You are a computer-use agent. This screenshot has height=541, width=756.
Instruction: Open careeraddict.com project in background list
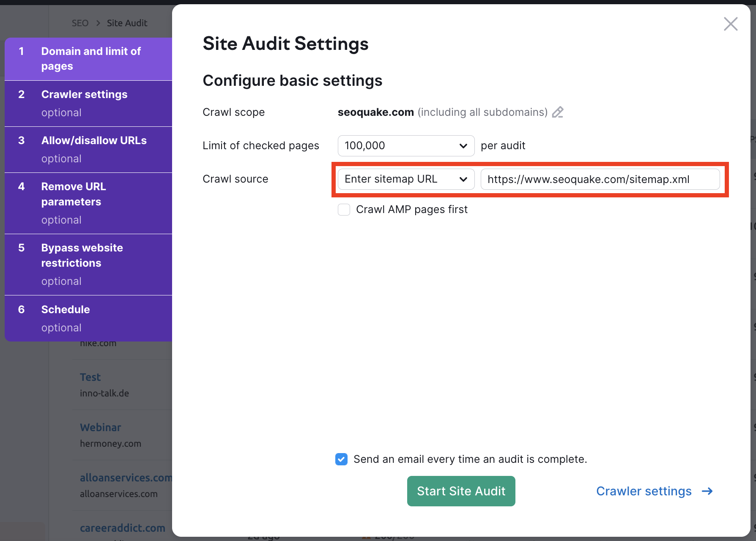pyautogui.click(x=123, y=528)
